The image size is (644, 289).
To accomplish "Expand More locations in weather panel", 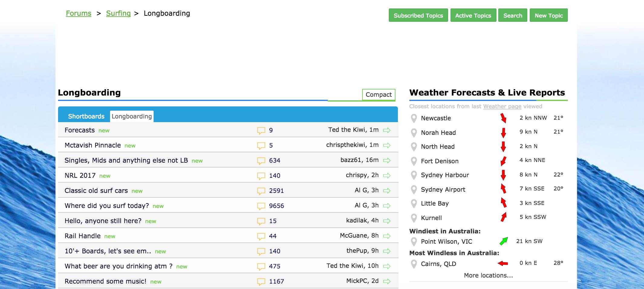I will [488, 275].
